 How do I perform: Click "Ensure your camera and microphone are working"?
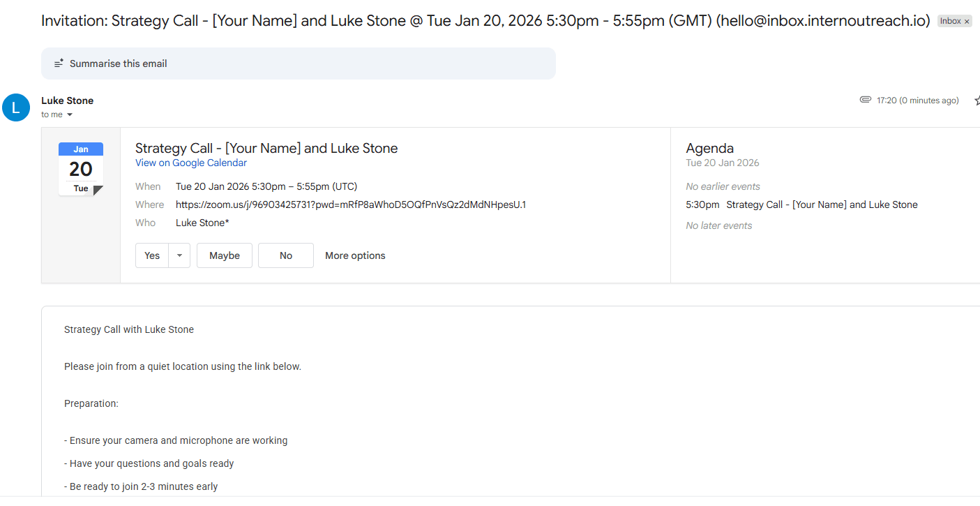pyautogui.click(x=176, y=440)
